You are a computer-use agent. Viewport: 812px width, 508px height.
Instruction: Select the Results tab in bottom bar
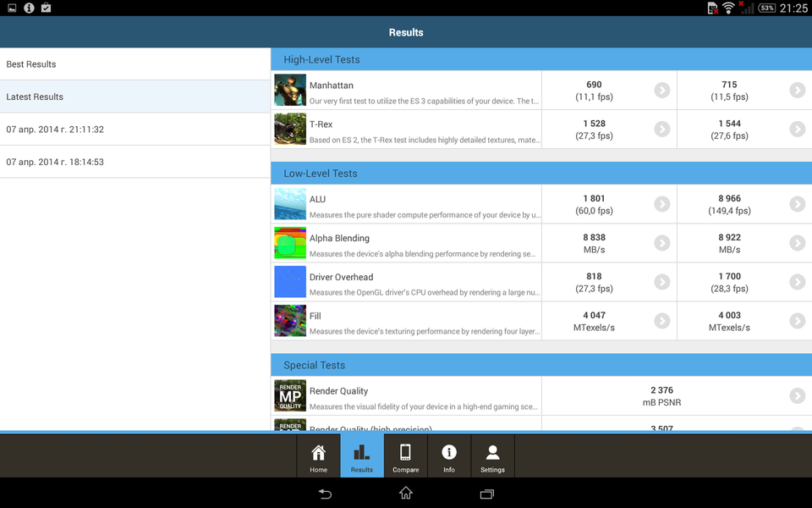pos(362,456)
